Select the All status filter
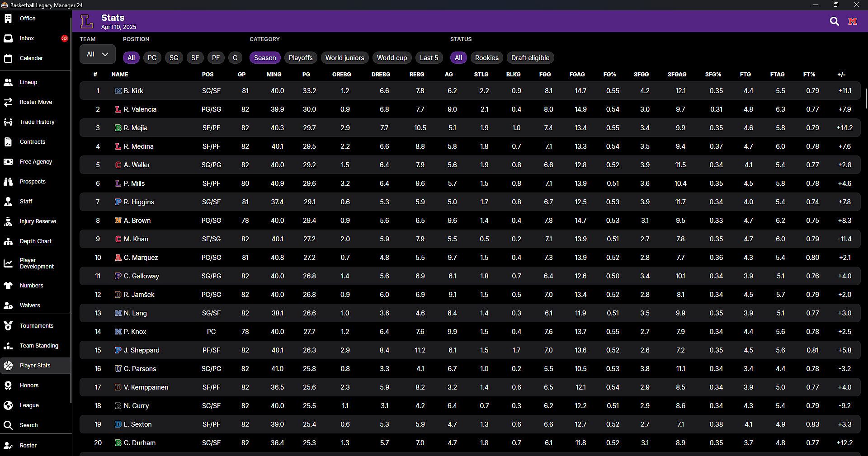Screen dimensions: 868x456 tap(458, 58)
